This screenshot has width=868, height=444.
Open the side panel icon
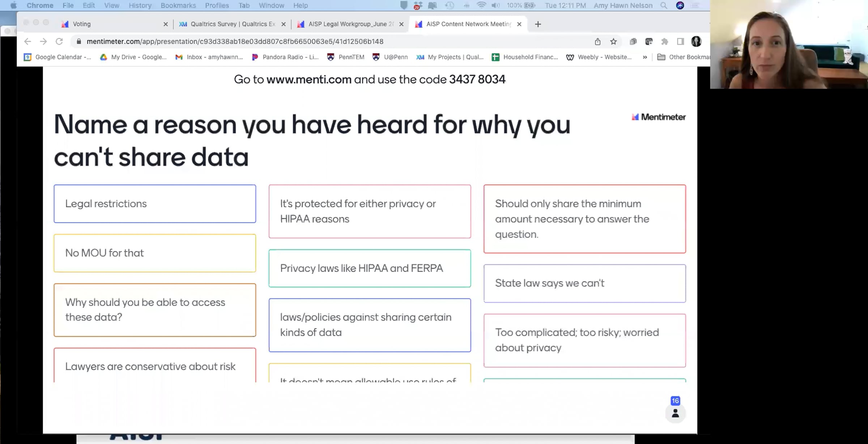(680, 42)
